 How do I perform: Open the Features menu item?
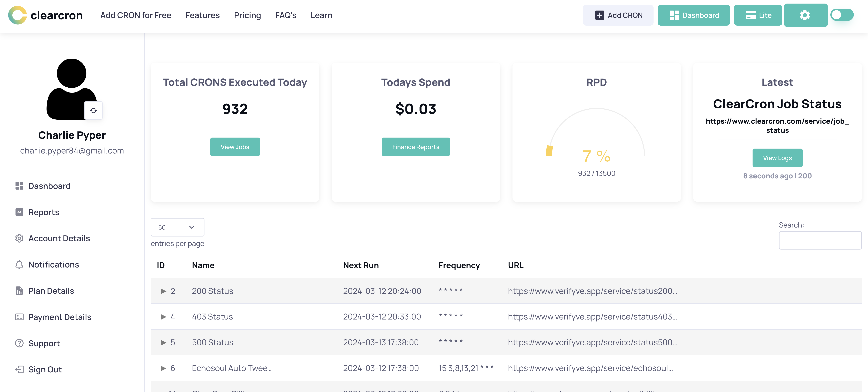(x=203, y=15)
